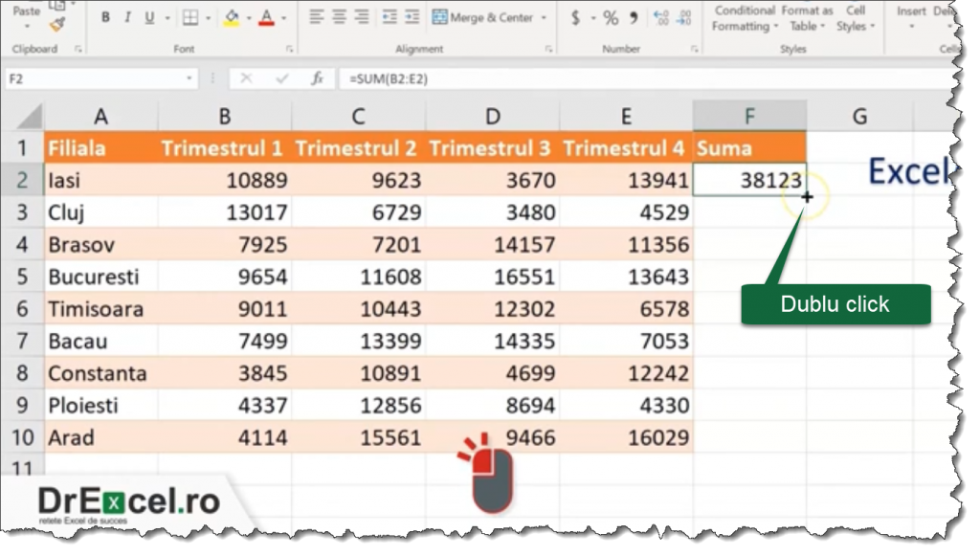Open Conditional Formatting
This screenshot has height=556, width=980.
745,19
